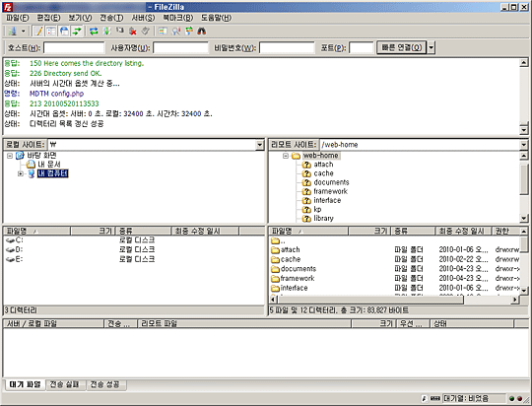532x406 pixels.
Task: Sort local list by 파일명 column
Action: click(36, 232)
